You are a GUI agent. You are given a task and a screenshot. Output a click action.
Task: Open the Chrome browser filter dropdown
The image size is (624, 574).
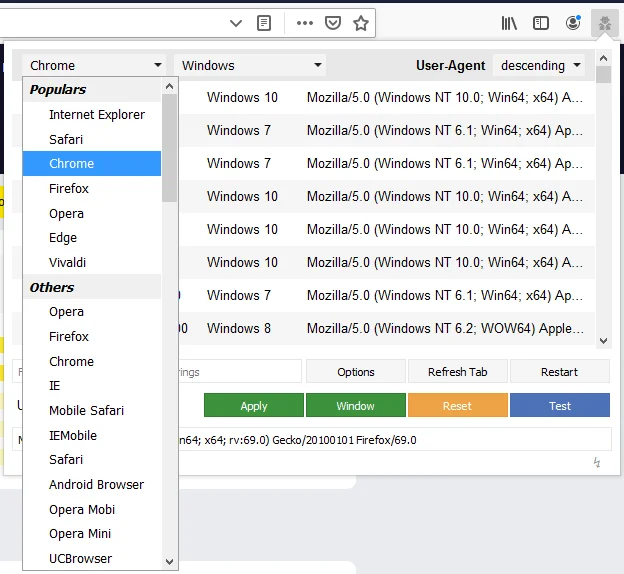[94, 65]
